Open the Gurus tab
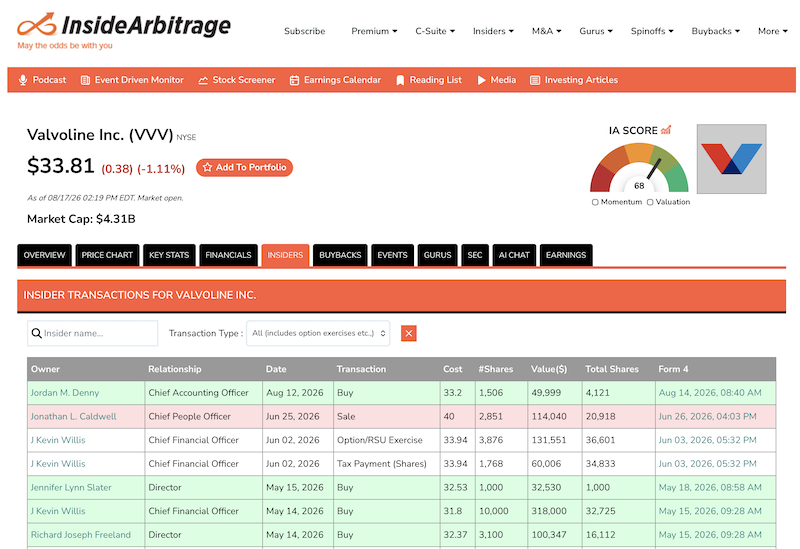This screenshot has width=800, height=549. tap(437, 255)
